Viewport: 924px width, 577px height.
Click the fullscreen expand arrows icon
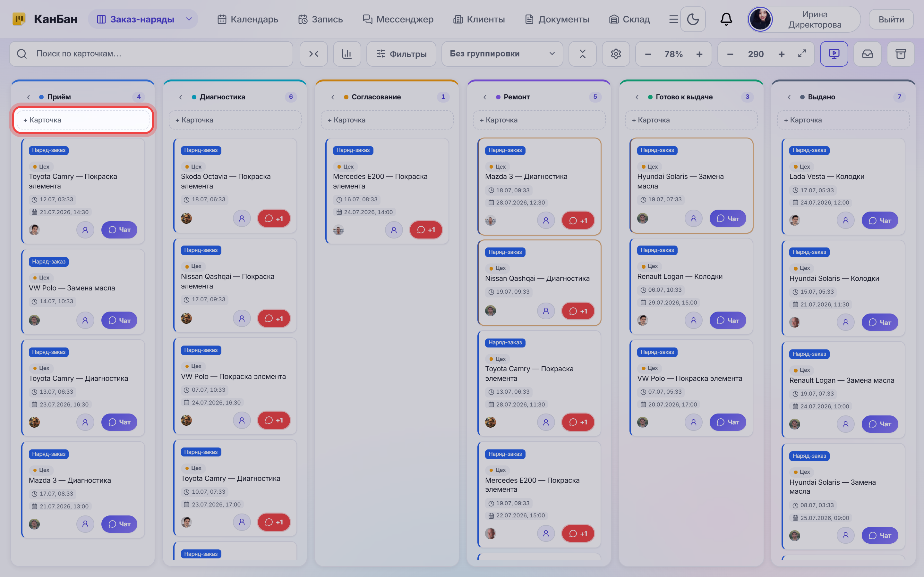pos(802,54)
